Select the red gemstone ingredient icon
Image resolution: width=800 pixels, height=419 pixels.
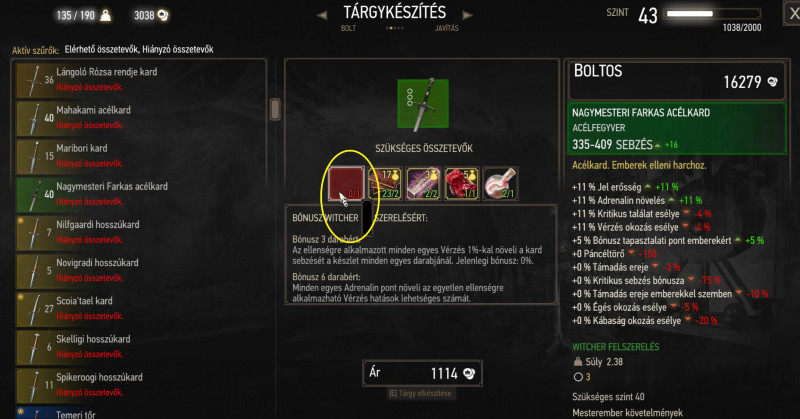click(462, 183)
